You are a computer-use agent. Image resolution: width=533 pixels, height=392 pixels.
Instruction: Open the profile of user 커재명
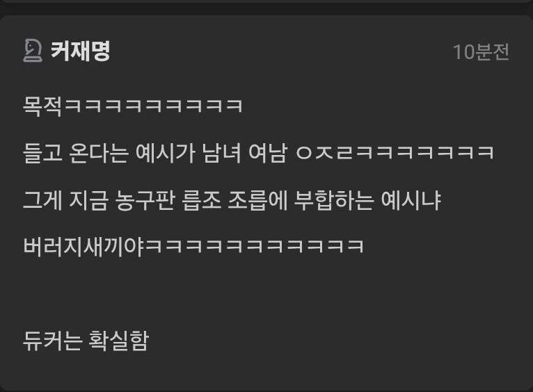pos(81,51)
